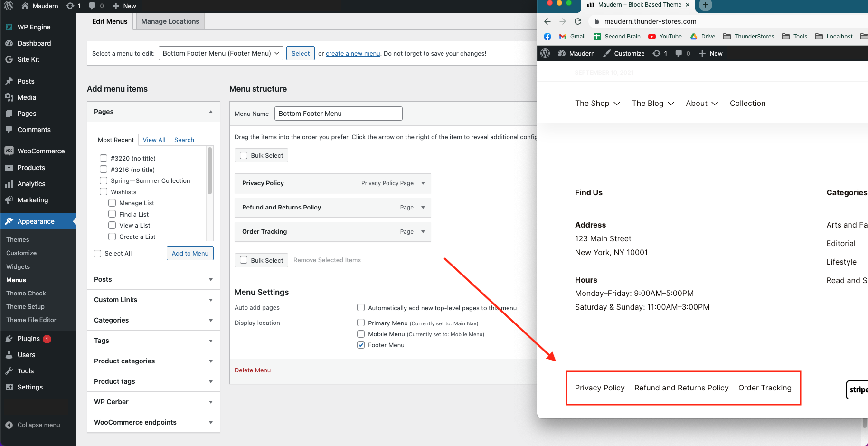Click the WordPress logo in admin bar
Viewport: 868px width, 446px height.
coord(9,6)
